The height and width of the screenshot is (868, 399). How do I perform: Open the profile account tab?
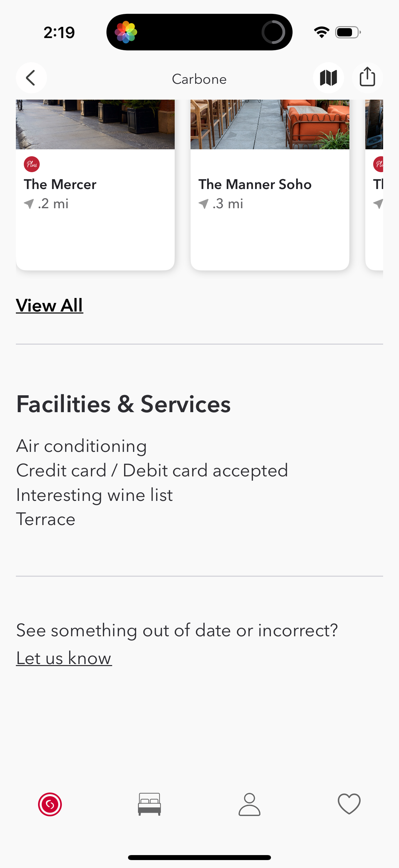click(249, 804)
